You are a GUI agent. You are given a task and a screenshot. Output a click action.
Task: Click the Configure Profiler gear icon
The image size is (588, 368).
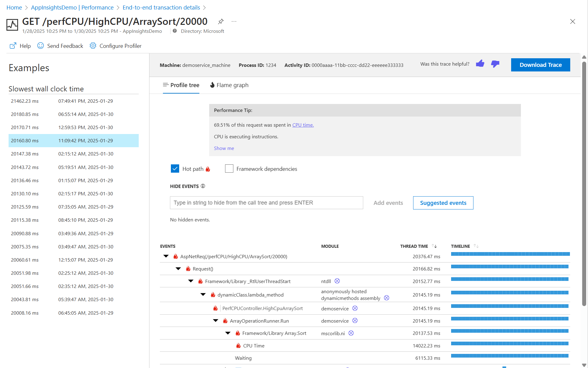click(93, 46)
